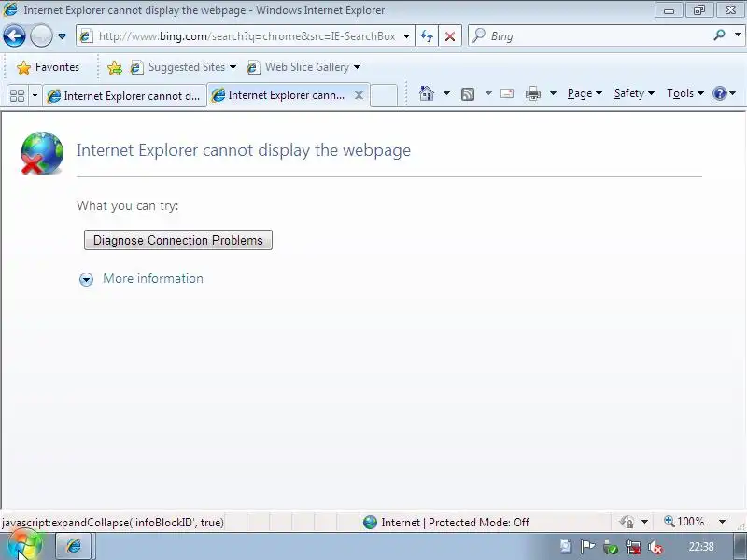Expand the address bar autocomplete dropdown
The width and height of the screenshot is (747, 560).
coord(406,36)
